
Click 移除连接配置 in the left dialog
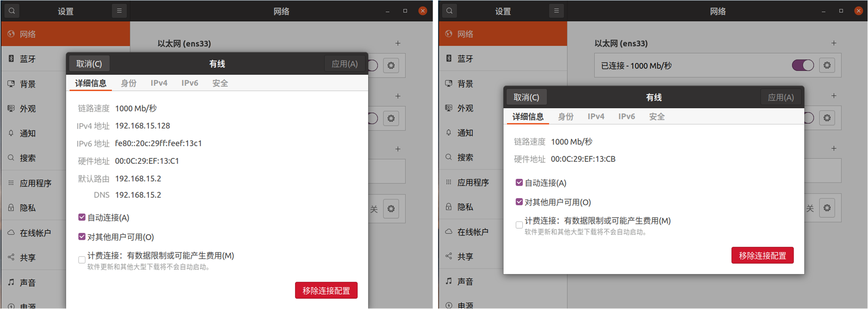[x=326, y=290]
